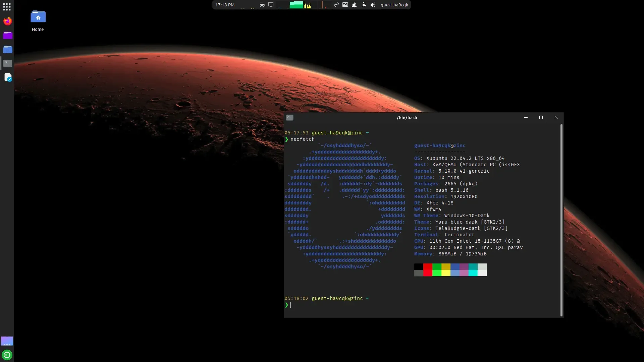Click the green logout icon

click(x=7, y=355)
